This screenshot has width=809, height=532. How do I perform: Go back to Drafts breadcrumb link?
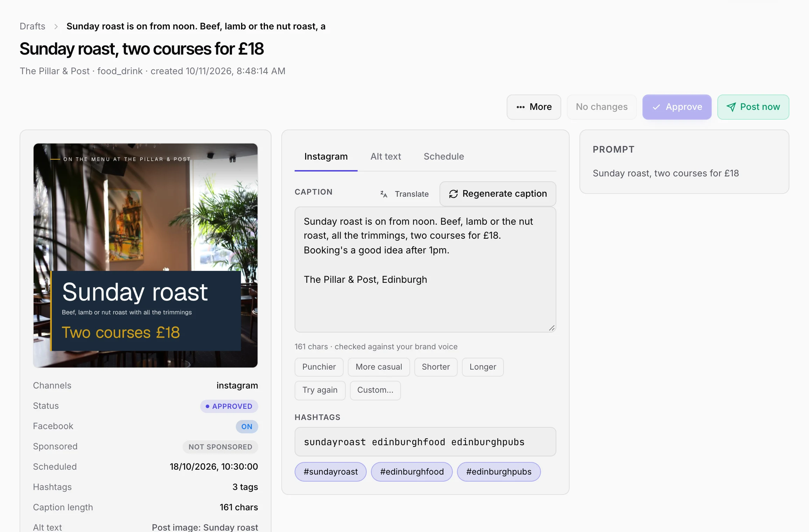coord(33,27)
